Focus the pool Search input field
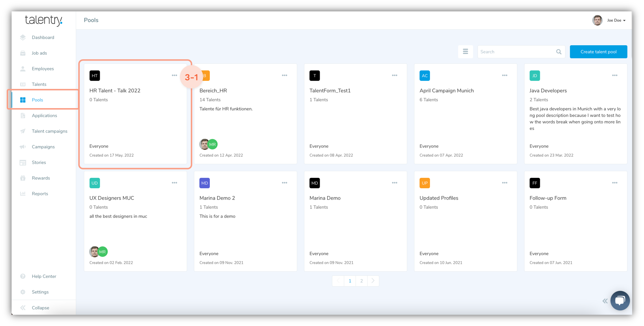644x326 pixels. pos(517,52)
